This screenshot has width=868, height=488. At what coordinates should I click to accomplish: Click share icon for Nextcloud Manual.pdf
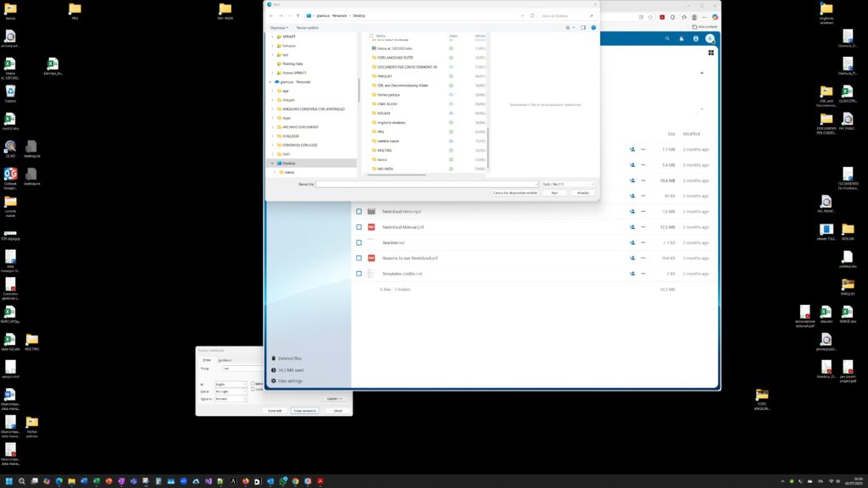coord(632,227)
